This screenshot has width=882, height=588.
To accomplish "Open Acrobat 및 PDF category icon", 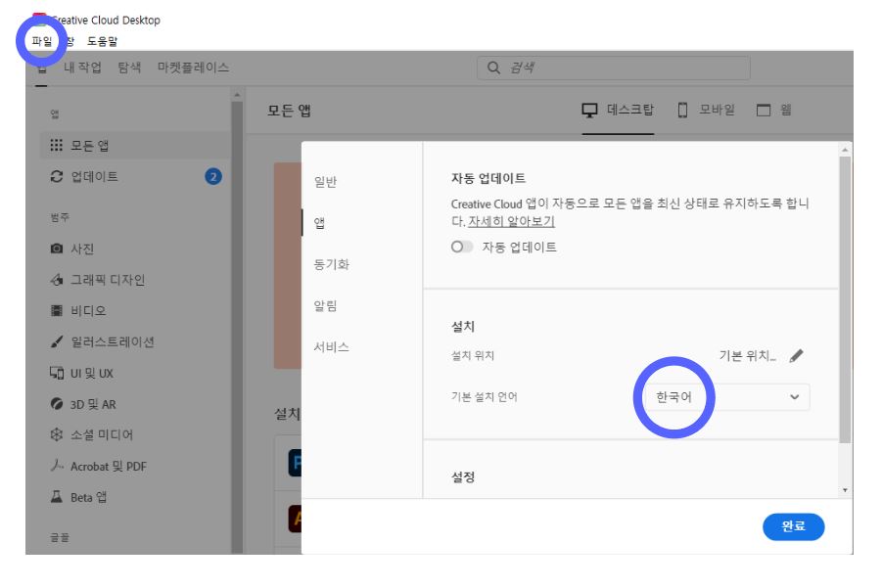I will pos(56,466).
